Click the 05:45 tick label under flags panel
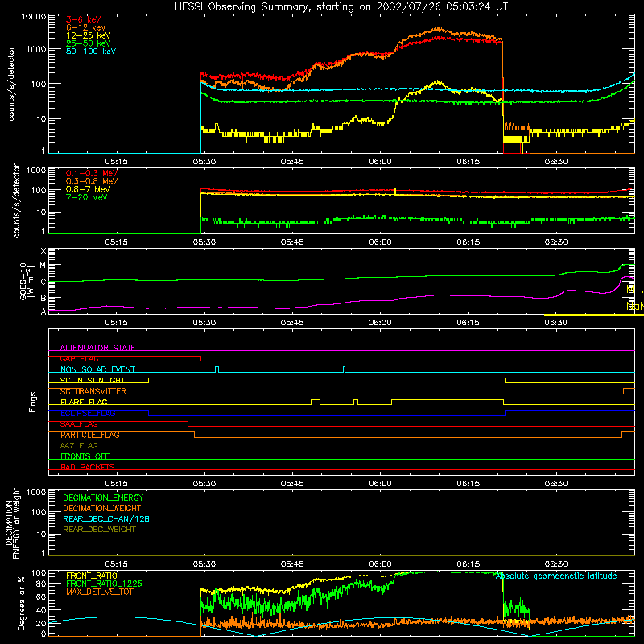This screenshot has width=644, height=644. point(292,484)
